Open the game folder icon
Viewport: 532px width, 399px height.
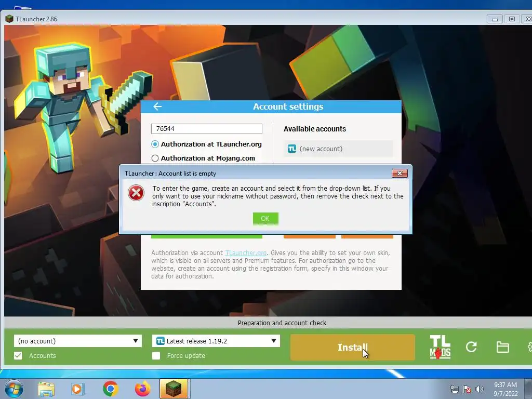tap(502, 347)
